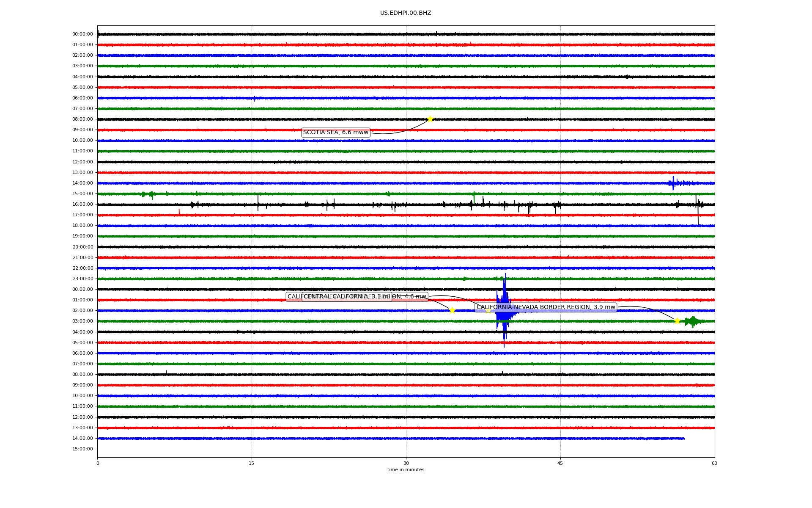This screenshot has height=508, width=812.
Task: Click the plot title US.EDHPI.00.BHZ
Action: tap(406, 13)
